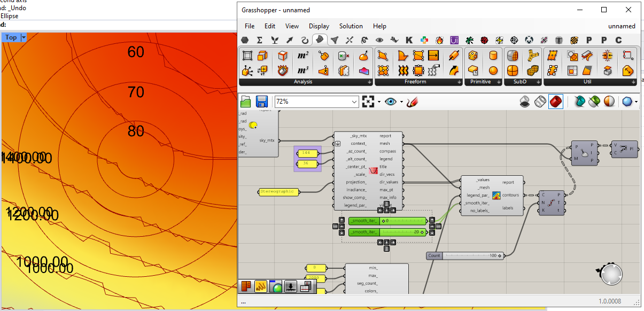Open the Top viewport dropdown arrow
The image size is (644, 311).
click(x=24, y=37)
